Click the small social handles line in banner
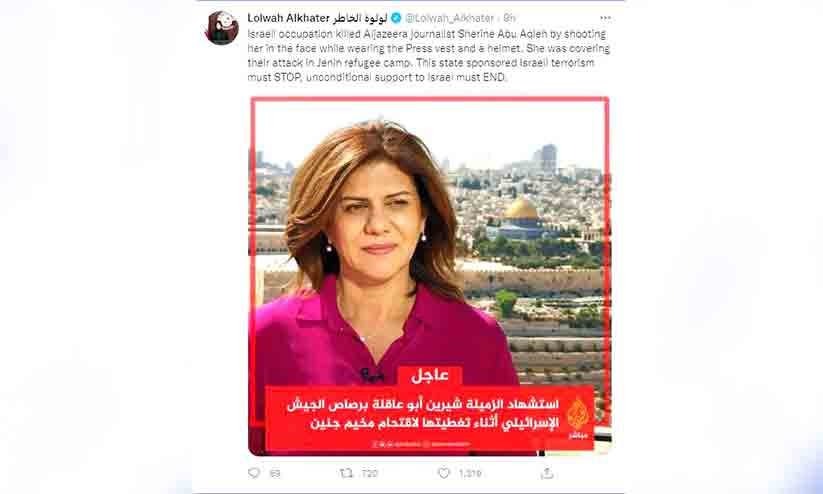 (x=421, y=444)
